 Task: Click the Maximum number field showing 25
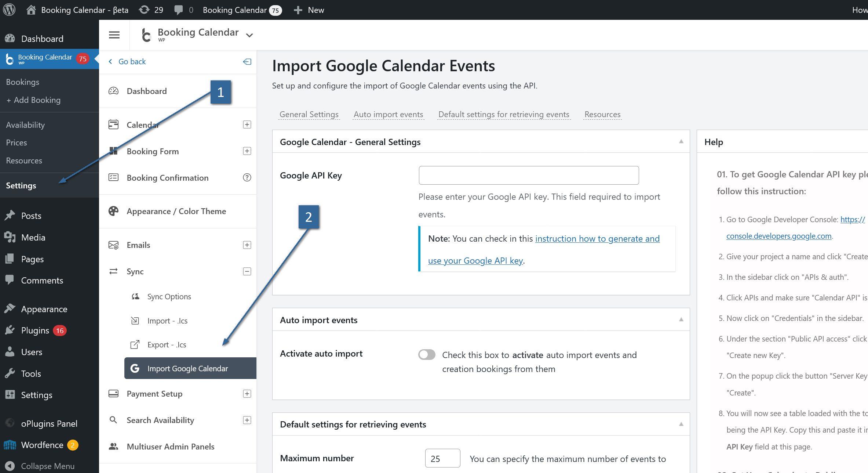pos(442,458)
